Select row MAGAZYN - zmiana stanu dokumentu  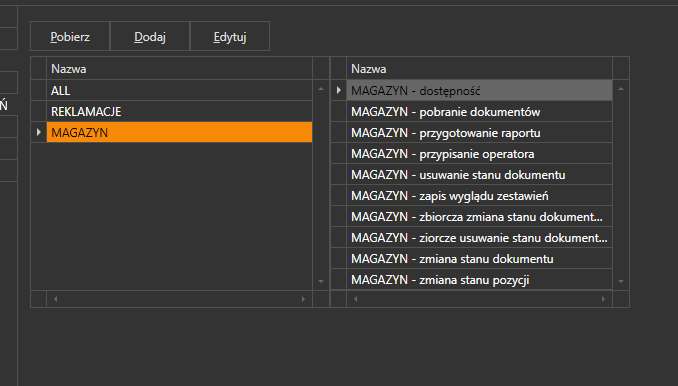tap(479, 258)
